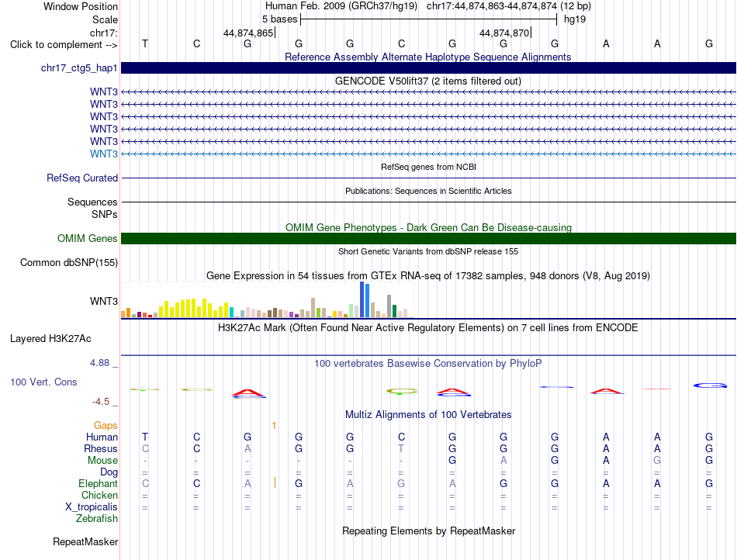
Task: Open the OMIM Genes track label
Action: pyautogui.click(x=88, y=239)
